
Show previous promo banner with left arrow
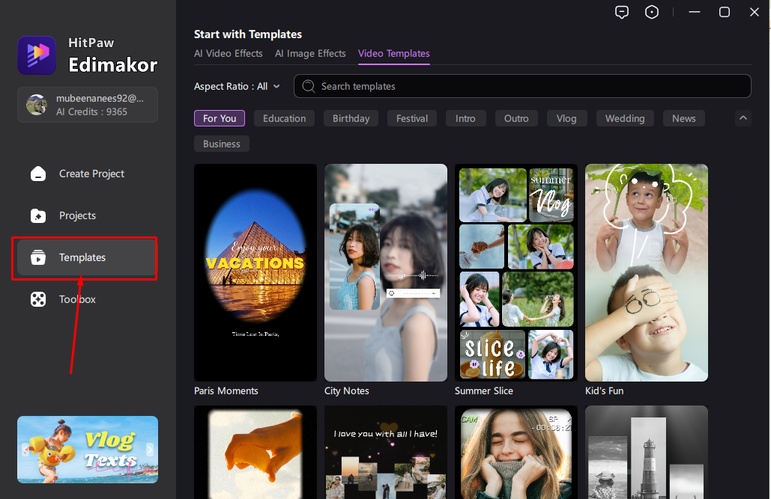coord(24,450)
